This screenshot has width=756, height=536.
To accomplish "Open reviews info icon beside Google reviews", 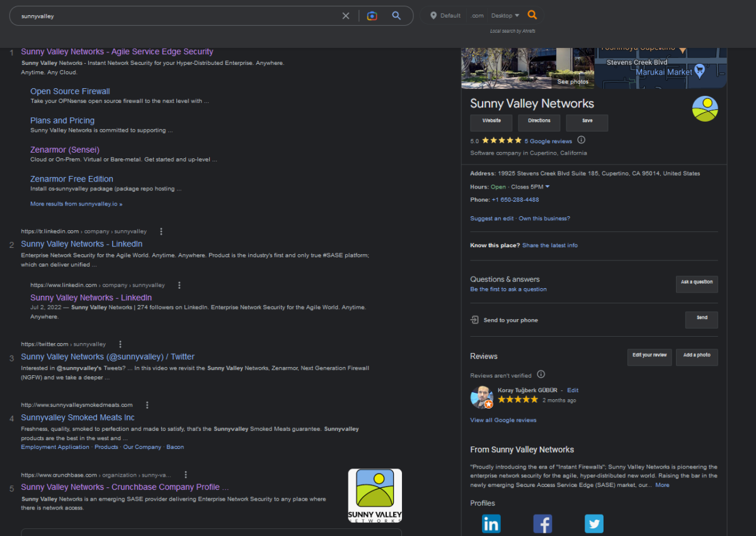I will (x=581, y=140).
